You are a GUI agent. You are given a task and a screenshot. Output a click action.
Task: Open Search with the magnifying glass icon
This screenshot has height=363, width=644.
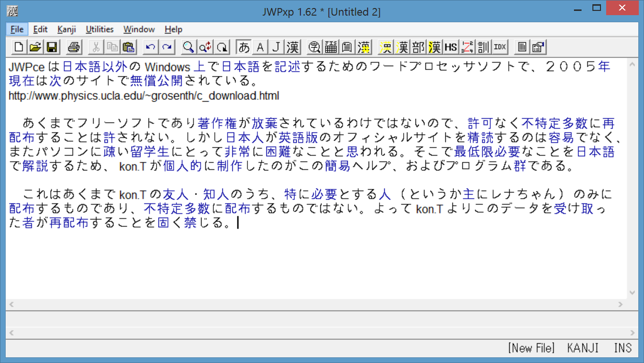(x=189, y=47)
